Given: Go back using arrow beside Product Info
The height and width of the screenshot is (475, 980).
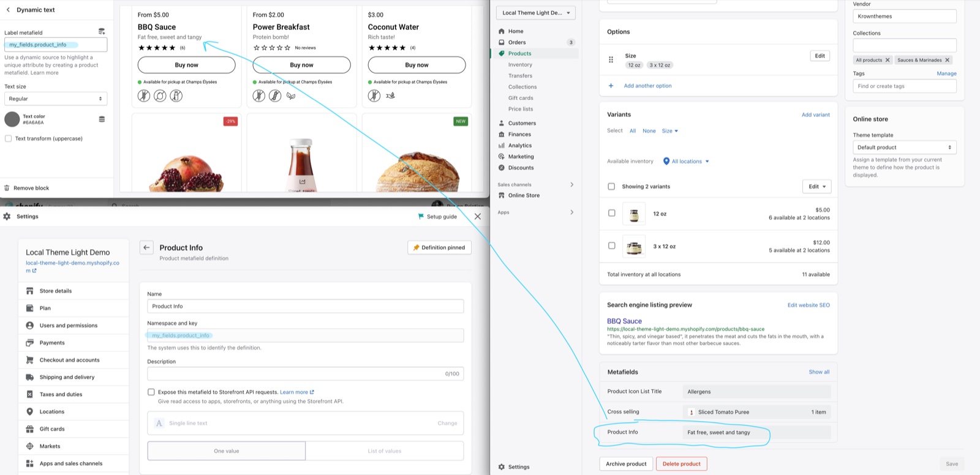Looking at the screenshot, I should point(146,247).
